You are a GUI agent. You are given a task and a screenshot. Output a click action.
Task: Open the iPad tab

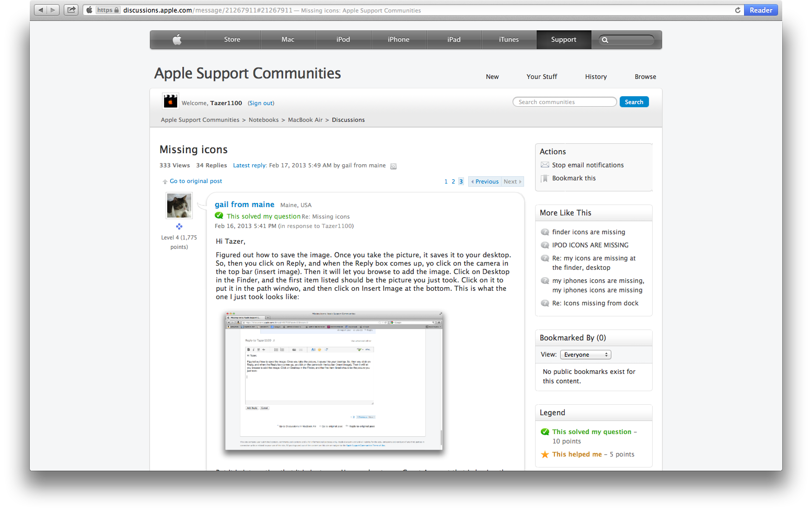click(454, 40)
